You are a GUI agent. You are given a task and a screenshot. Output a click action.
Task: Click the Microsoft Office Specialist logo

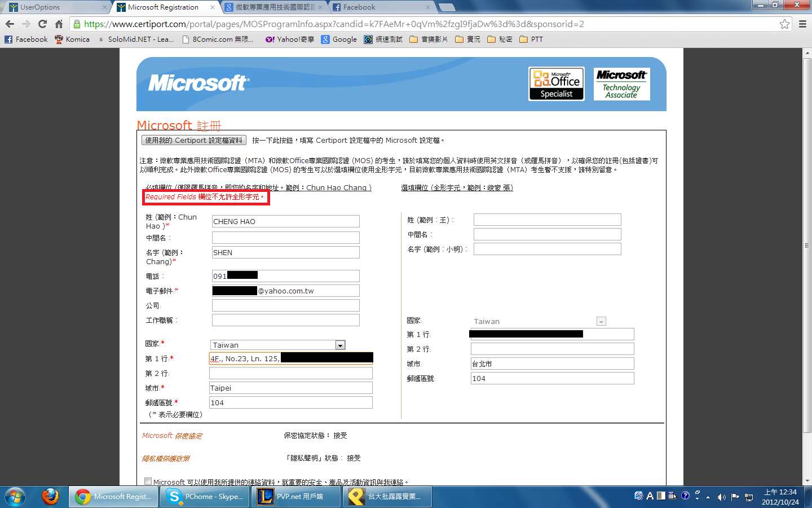pos(557,84)
